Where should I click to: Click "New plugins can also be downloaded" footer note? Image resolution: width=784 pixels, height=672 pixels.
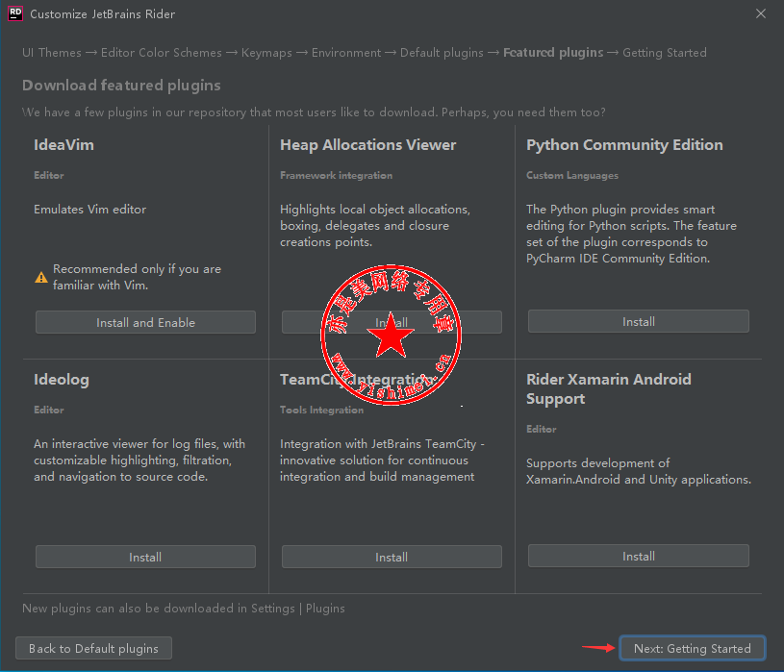click(184, 608)
